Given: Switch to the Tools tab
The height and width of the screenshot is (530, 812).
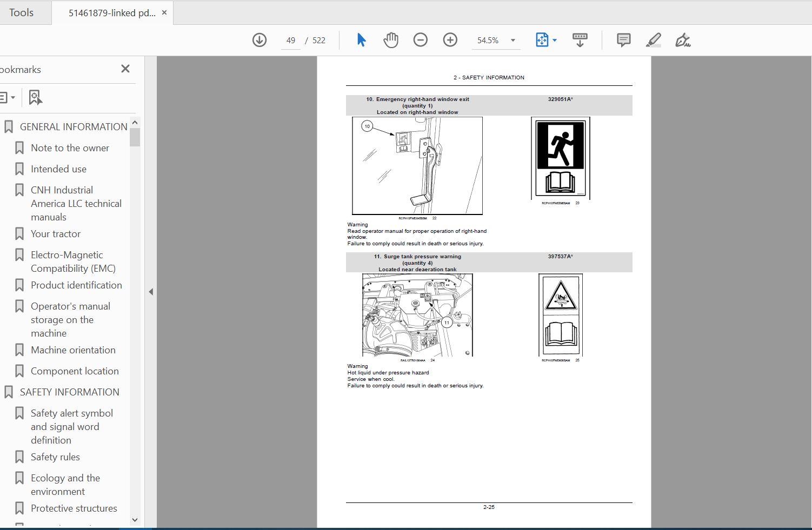Looking at the screenshot, I should pos(22,12).
